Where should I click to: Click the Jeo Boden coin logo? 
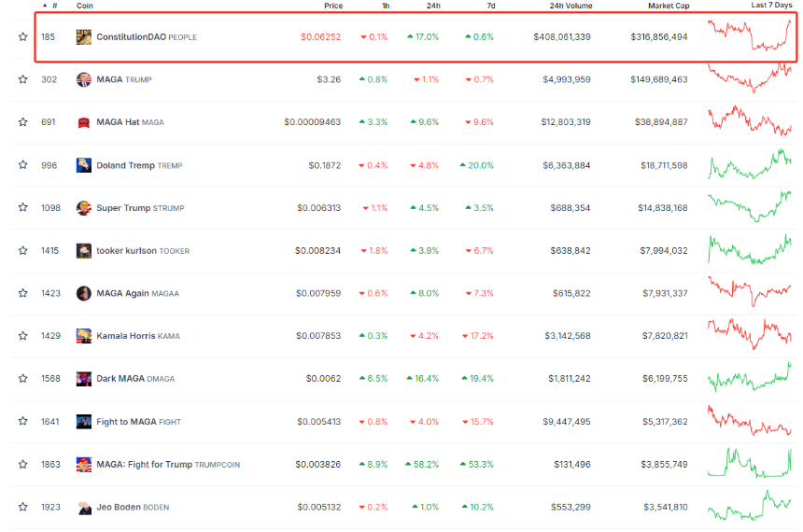coord(83,508)
